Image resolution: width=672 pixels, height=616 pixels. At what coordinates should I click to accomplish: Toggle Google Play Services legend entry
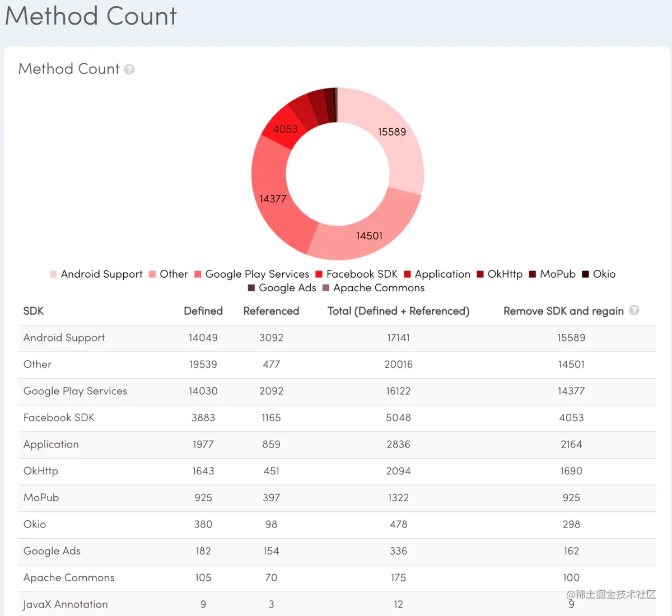pyautogui.click(x=251, y=274)
